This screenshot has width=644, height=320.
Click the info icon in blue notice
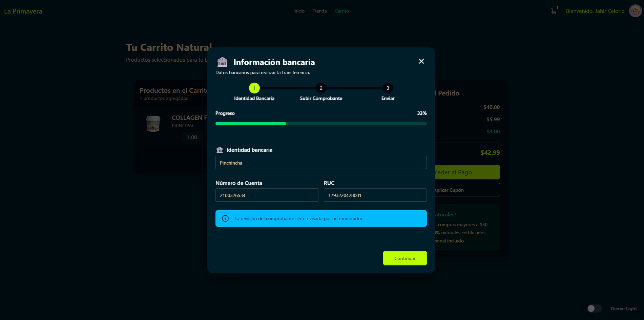tap(225, 218)
